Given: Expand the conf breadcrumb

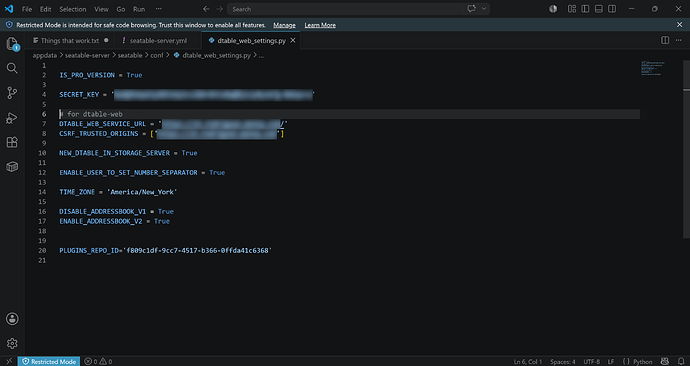Looking at the screenshot, I should tap(157, 55).
